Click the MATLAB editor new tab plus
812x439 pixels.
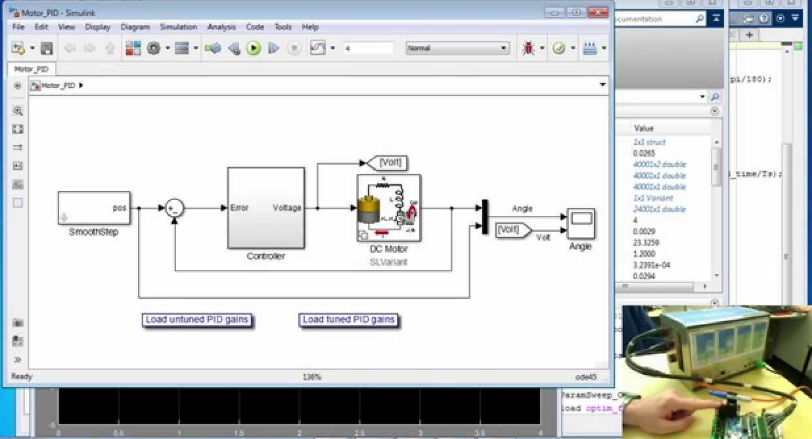(x=749, y=35)
